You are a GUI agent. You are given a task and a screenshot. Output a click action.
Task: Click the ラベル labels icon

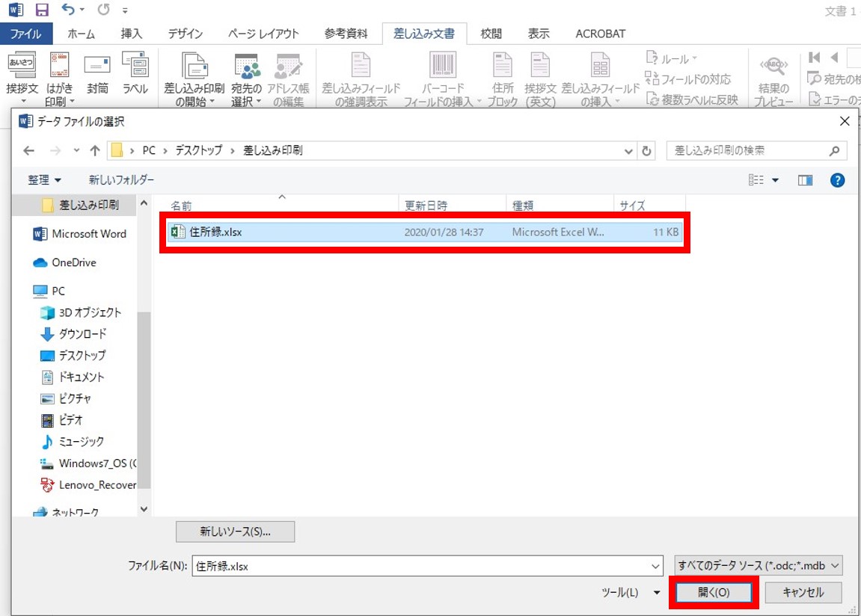click(135, 73)
